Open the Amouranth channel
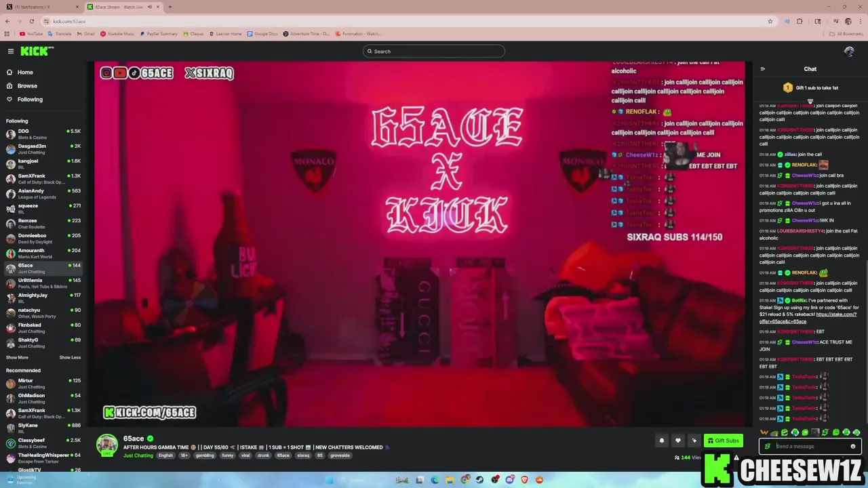868x488 pixels. point(43,253)
